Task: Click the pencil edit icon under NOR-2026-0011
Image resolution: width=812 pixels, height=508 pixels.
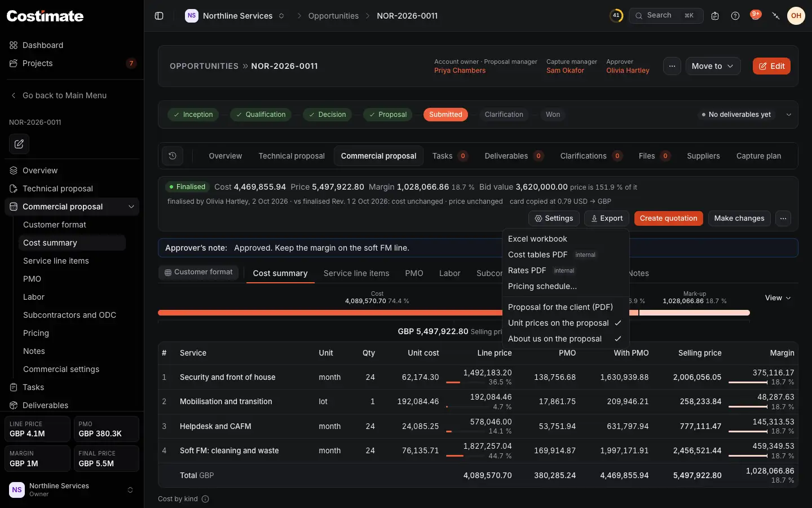Action: (x=19, y=144)
